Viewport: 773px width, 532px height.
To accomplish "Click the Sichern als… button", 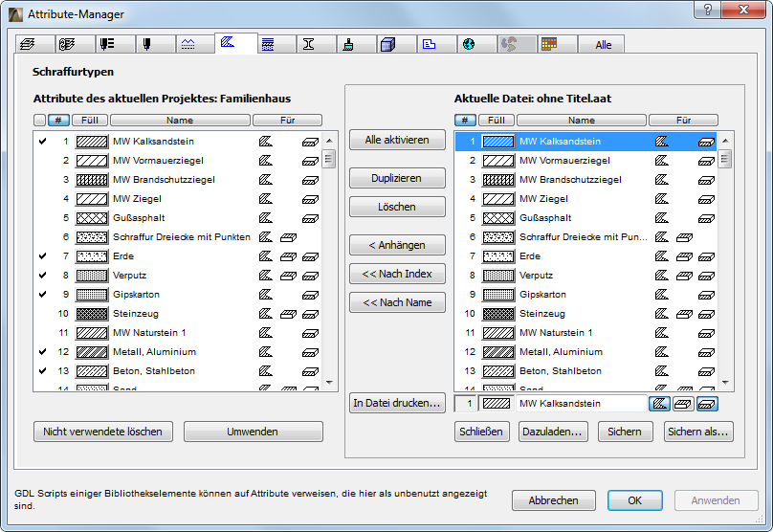I will pyautogui.click(x=698, y=432).
